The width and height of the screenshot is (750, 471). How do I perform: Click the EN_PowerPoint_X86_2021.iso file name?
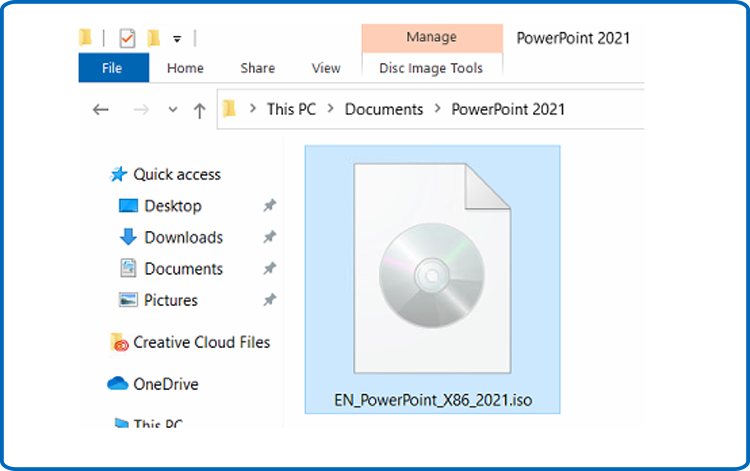433,400
